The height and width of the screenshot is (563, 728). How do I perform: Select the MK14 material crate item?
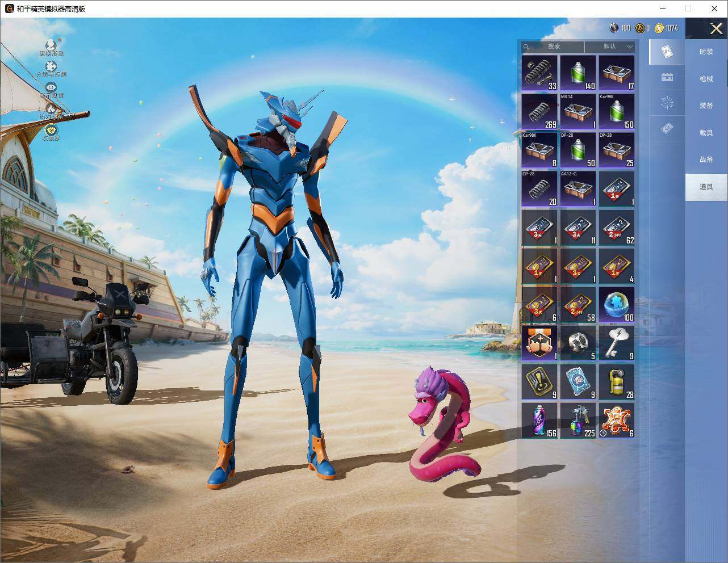pyautogui.click(x=578, y=111)
